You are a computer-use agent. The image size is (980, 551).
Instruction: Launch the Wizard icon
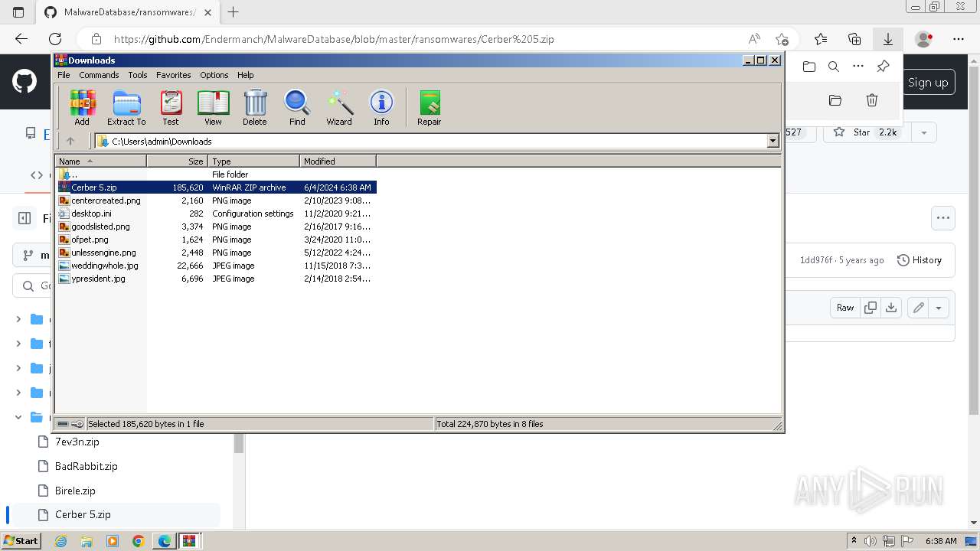[x=339, y=107]
